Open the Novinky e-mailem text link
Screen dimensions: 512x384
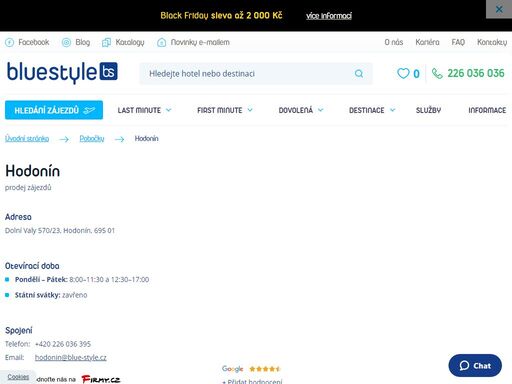200,42
